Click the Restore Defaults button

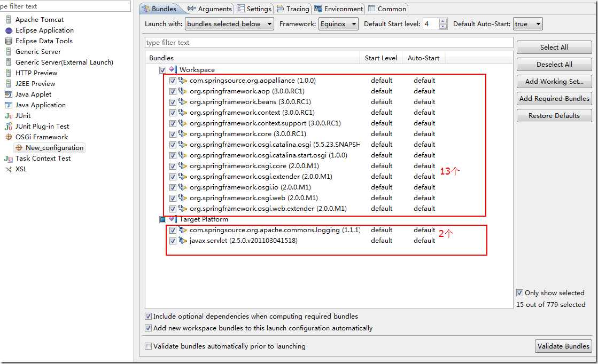[554, 116]
